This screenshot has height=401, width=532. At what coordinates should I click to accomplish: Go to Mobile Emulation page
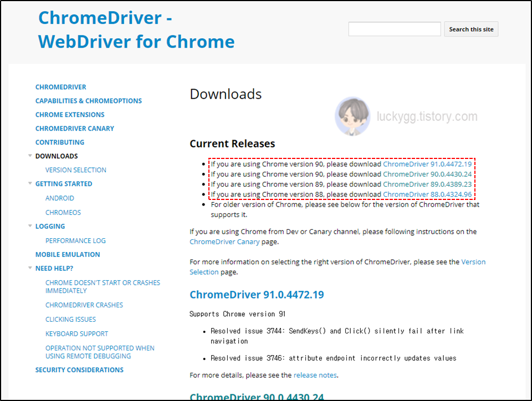pos(68,255)
